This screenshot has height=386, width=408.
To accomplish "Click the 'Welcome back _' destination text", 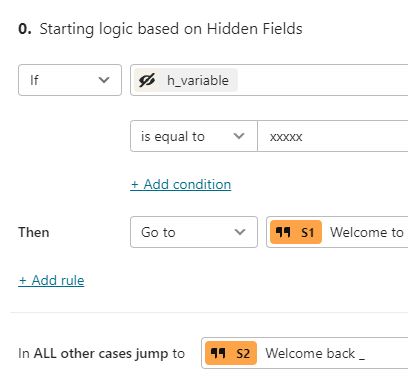I will pyautogui.click(x=315, y=353).
